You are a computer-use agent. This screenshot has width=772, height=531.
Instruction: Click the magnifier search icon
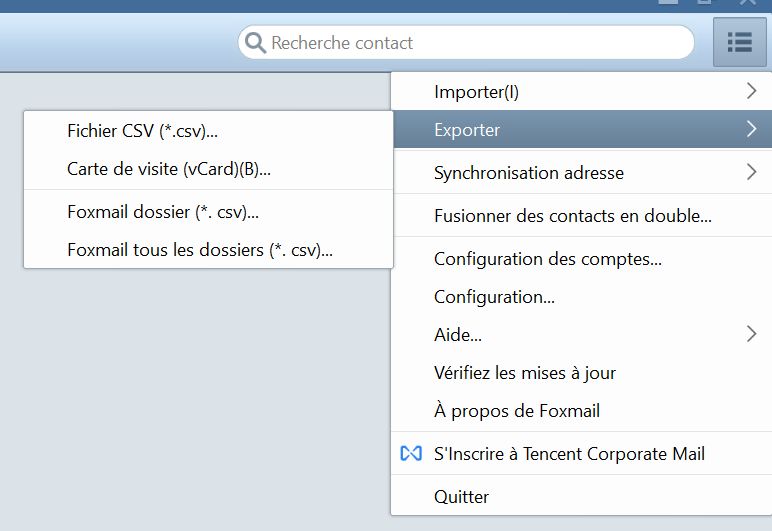tap(256, 43)
